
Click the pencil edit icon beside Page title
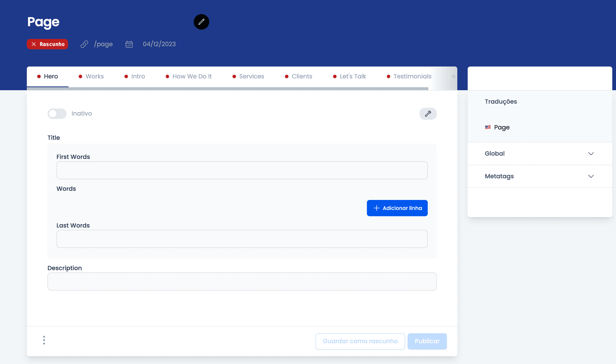coord(201,22)
